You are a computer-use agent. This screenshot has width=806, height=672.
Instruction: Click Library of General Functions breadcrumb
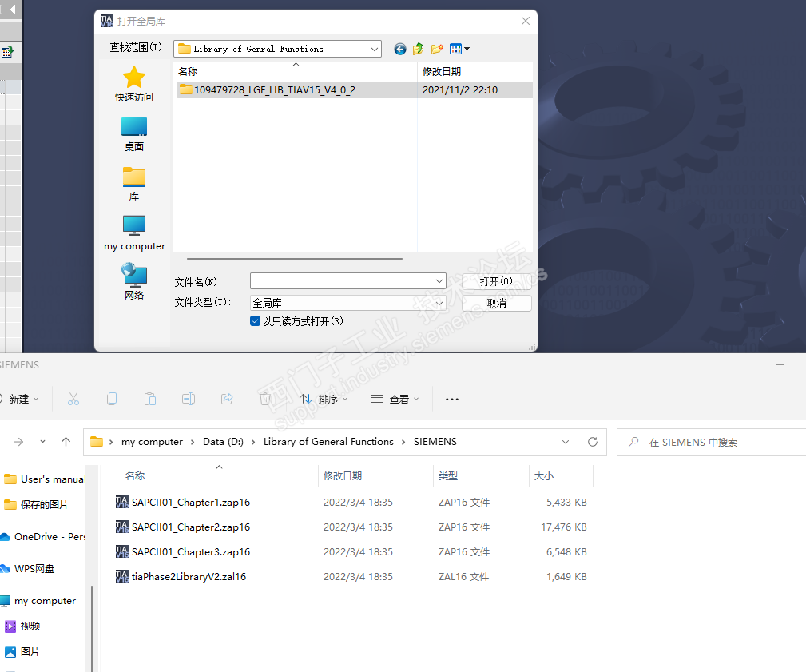click(328, 442)
